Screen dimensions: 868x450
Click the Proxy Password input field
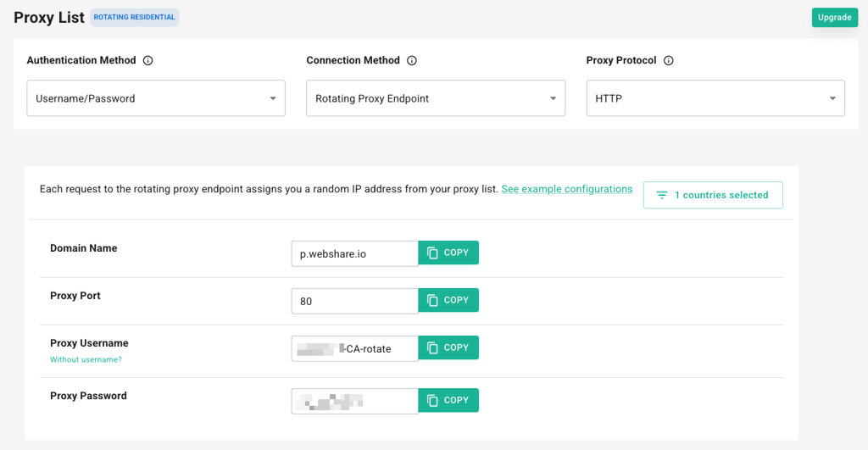tap(355, 402)
